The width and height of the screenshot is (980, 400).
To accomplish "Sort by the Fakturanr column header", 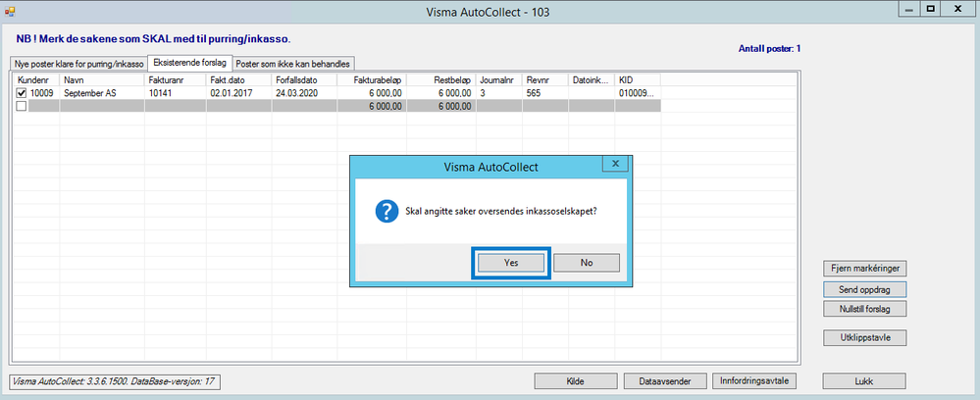I will click(x=175, y=80).
